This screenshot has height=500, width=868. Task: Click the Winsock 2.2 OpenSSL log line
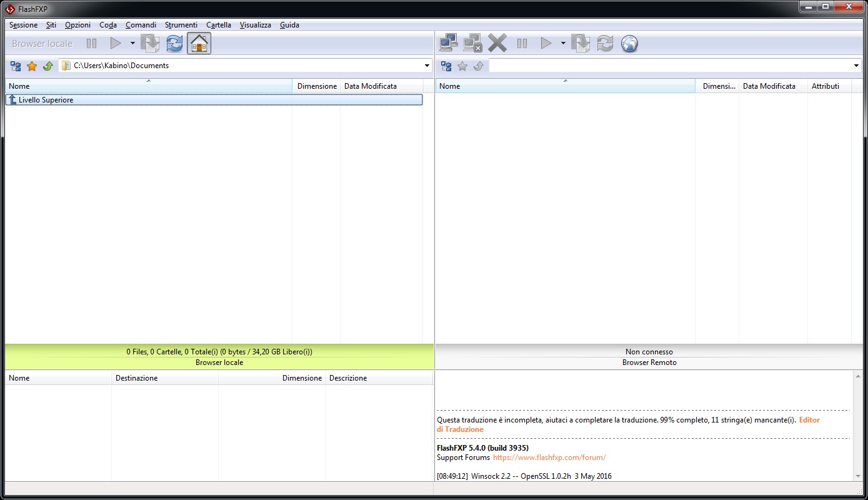tap(524, 476)
